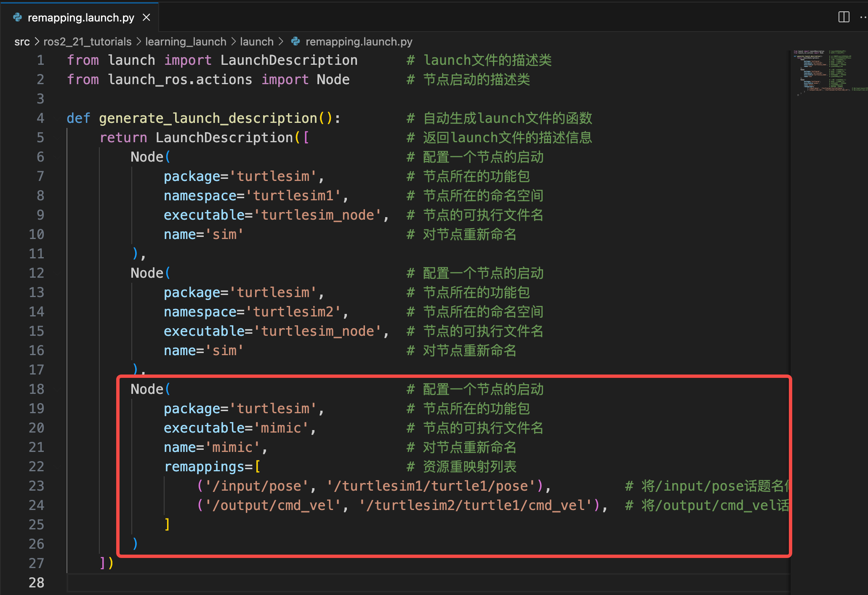Click the remapping.launch.py breadcrumb file name
The width and height of the screenshot is (868, 595).
pyautogui.click(x=359, y=42)
